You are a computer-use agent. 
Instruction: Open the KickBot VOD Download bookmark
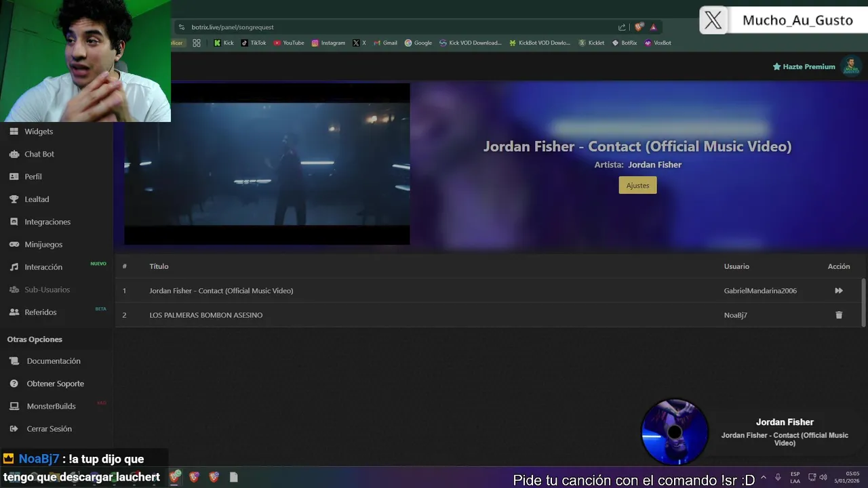540,43
